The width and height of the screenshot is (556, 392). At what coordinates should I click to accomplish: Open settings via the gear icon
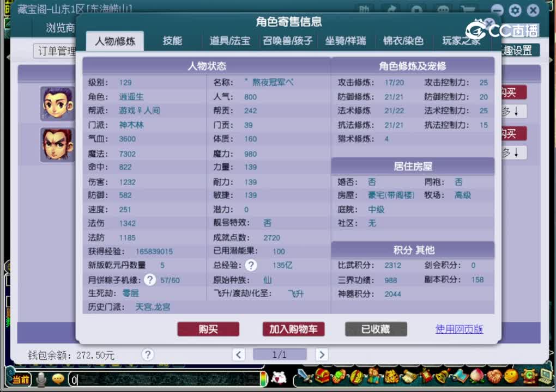(514, 10)
